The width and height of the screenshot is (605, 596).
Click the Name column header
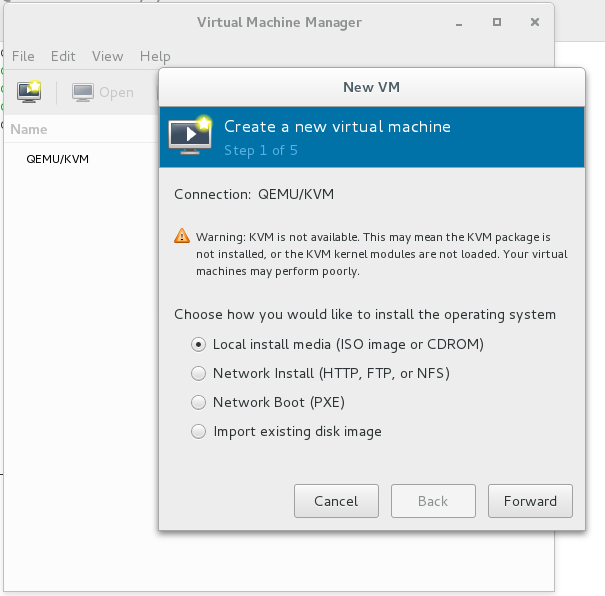[29, 129]
